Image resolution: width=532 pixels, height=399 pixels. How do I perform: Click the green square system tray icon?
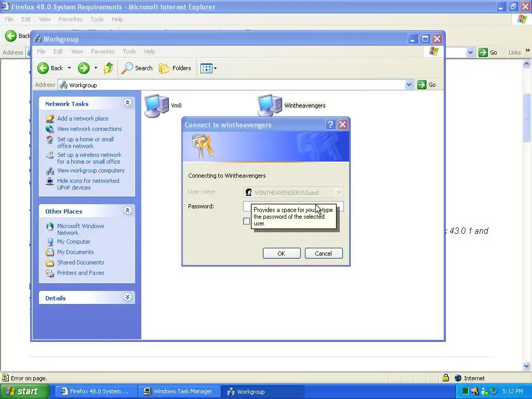(465, 391)
